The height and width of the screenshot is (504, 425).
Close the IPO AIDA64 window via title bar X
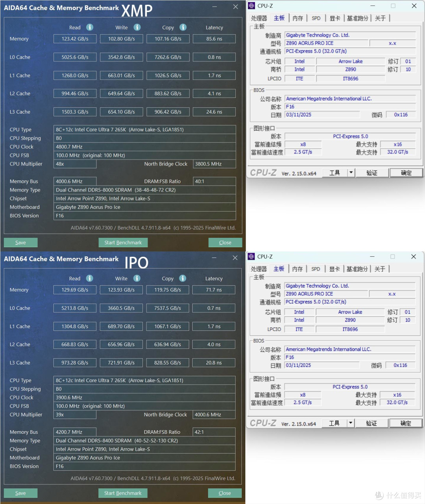click(235, 258)
